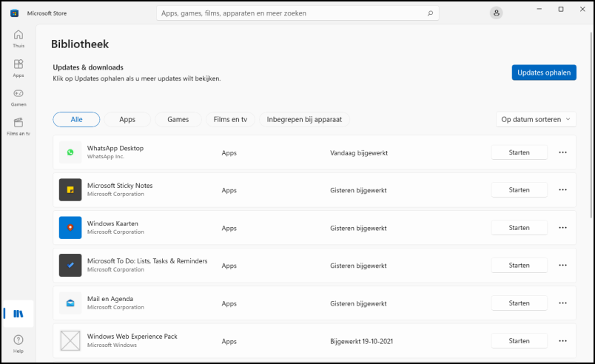Screen dimensions: 595x364
Task: Open the Apps section in sidebar
Action: 19,68
